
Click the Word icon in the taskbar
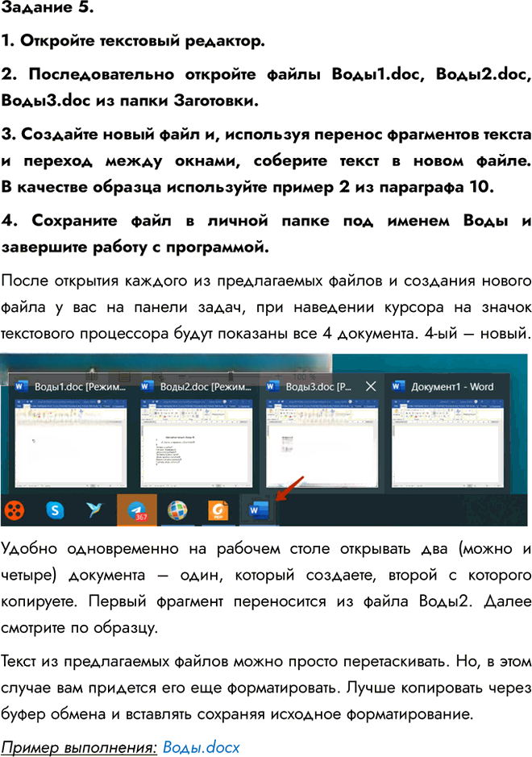click(258, 510)
